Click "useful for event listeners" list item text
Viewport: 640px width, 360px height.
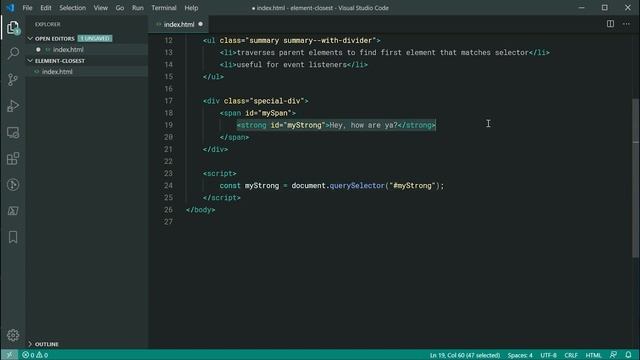(291, 64)
